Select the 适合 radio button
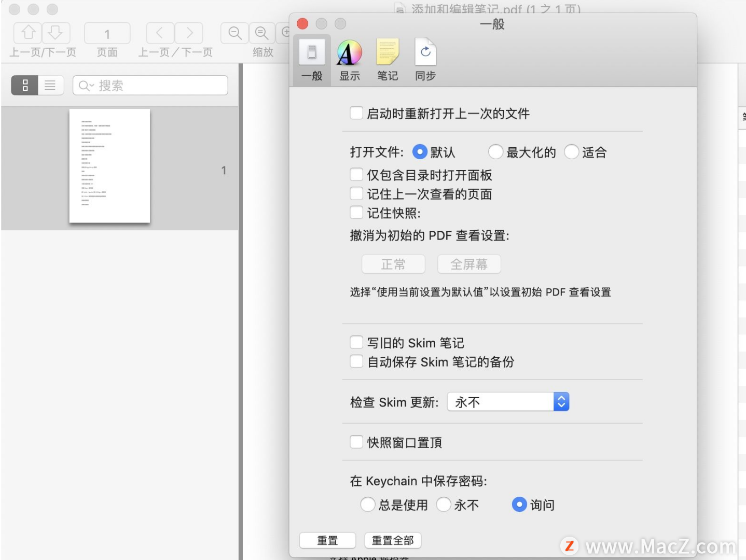Viewport: 746px width, 560px height. coord(571,152)
